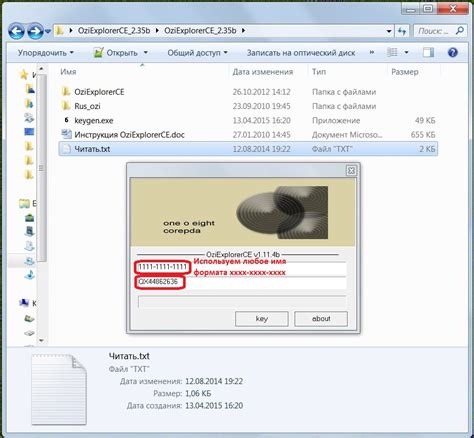Screen dimensions: 474x438
Task: Sort by Тип column header
Action: (319, 72)
